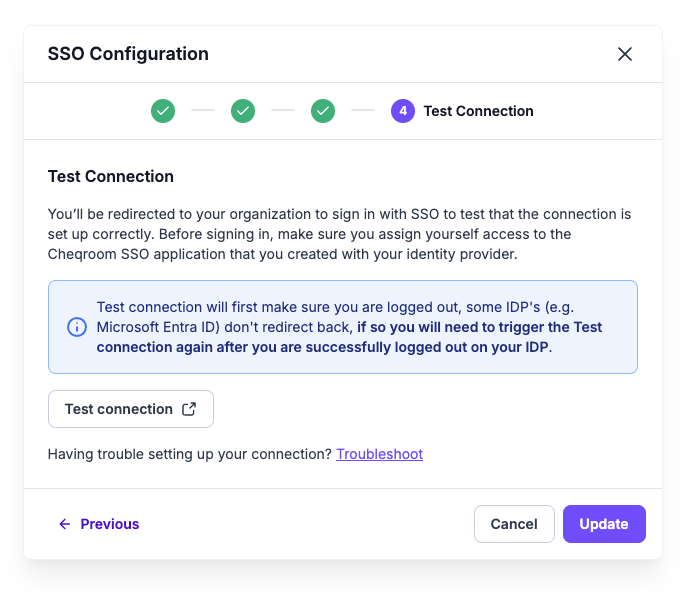The image size is (688, 599).
Task: Click the paragraph about being redirected to sign in
Action: click(339, 234)
